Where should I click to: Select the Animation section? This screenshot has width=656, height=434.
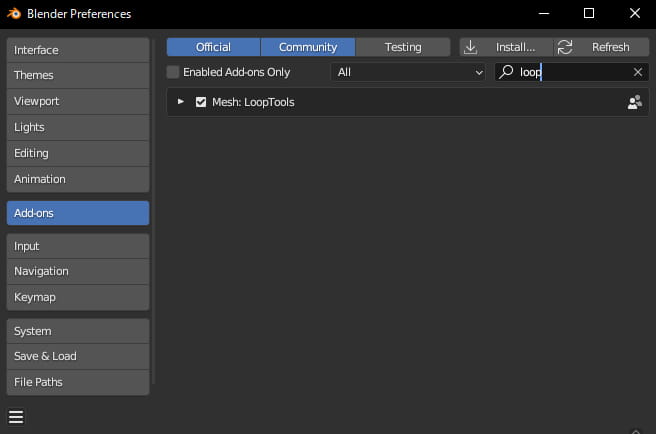click(x=78, y=179)
